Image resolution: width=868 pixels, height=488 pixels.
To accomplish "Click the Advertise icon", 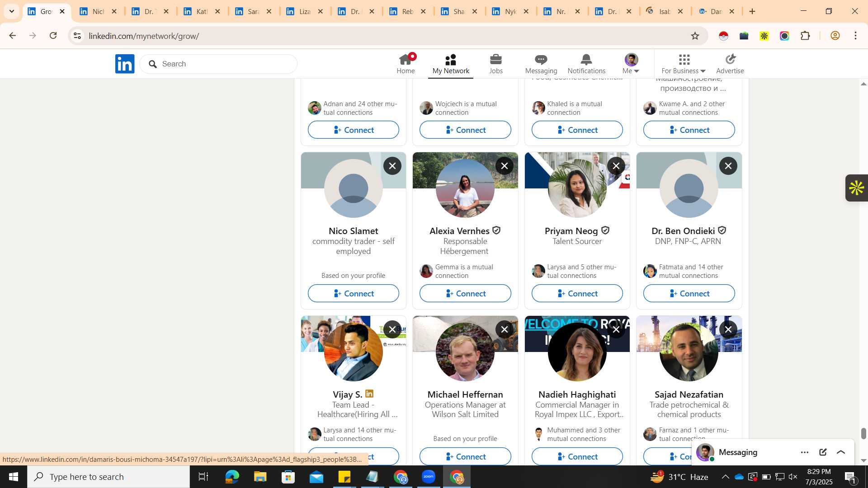I will click(730, 64).
